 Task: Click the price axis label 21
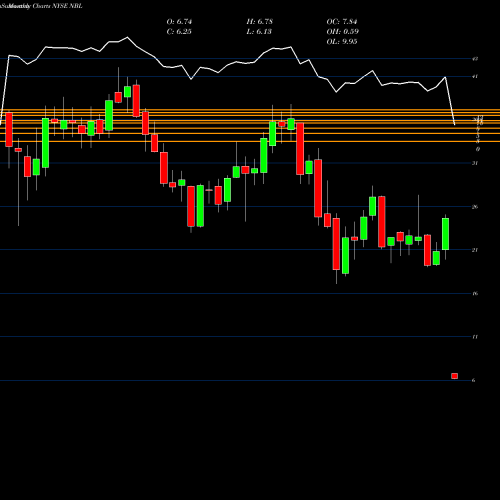pyautogui.click(x=475, y=250)
